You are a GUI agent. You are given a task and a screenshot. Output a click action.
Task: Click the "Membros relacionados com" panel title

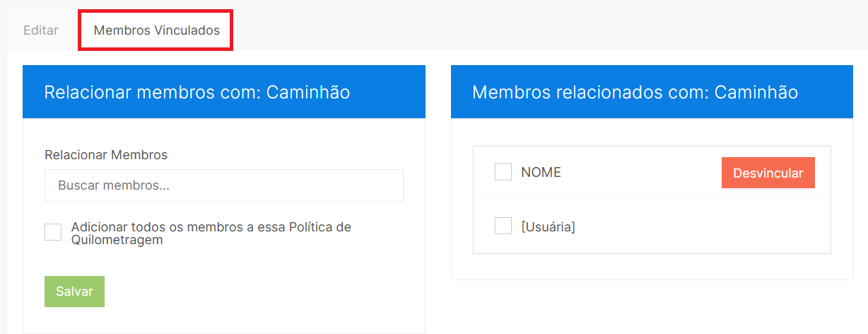(591, 92)
